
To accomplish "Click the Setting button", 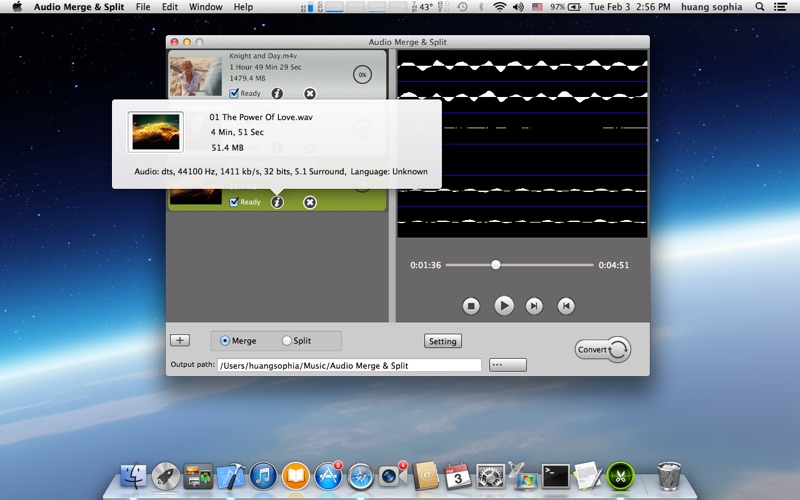I will [442, 341].
